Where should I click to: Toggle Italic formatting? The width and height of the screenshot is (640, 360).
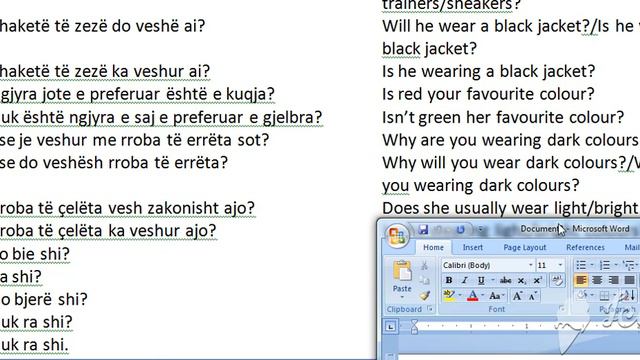pos(464,280)
